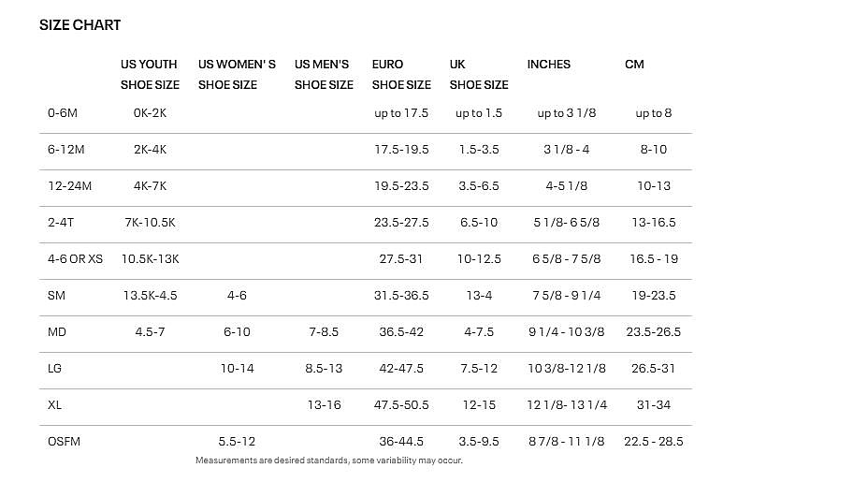Screen dimensions: 868x497
Task: Select the 12-24M row label
Action: [x=69, y=186]
